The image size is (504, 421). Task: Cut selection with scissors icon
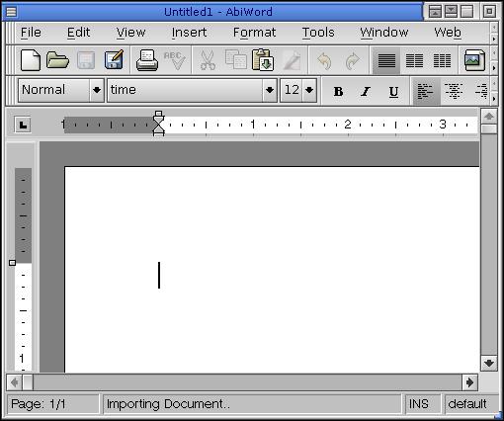(208, 60)
